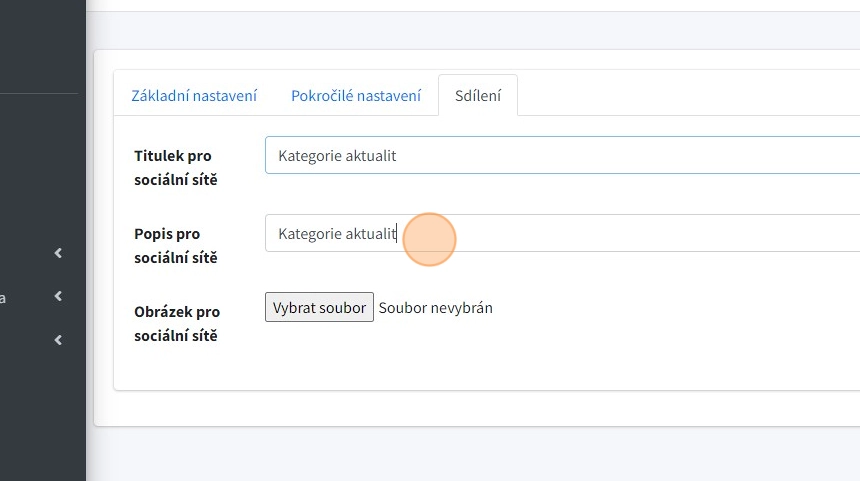Click empty space right of Sdílení tab
Image resolution: width=860 pixels, height=481 pixels.
[680, 95]
